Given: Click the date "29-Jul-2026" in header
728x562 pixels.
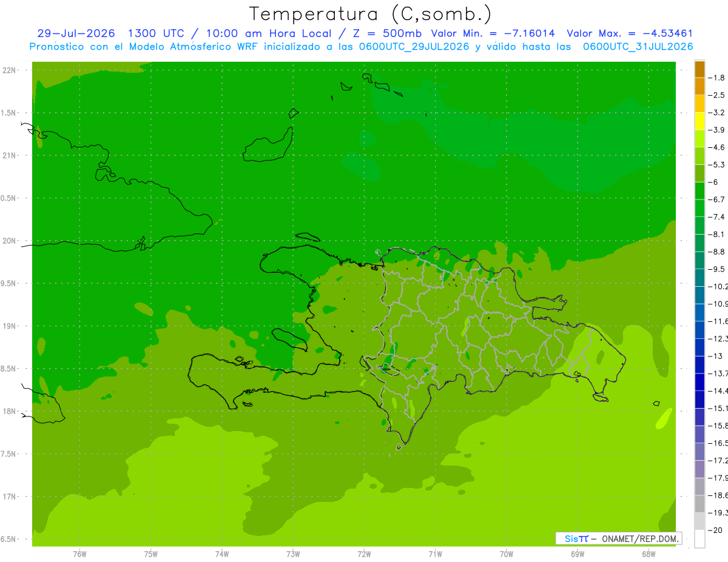Looking at the screenshot, I should pos(76,33).
